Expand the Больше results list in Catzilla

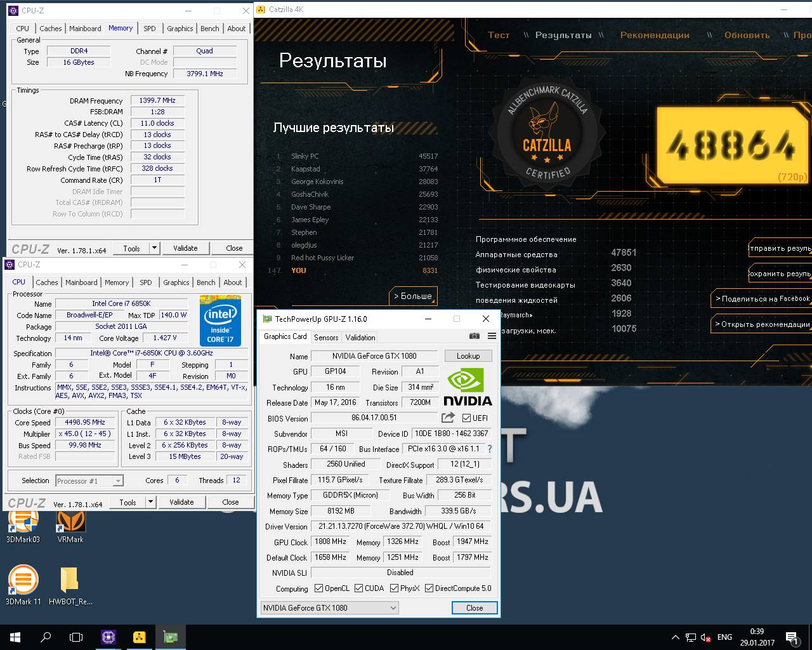tap(413, 296)
